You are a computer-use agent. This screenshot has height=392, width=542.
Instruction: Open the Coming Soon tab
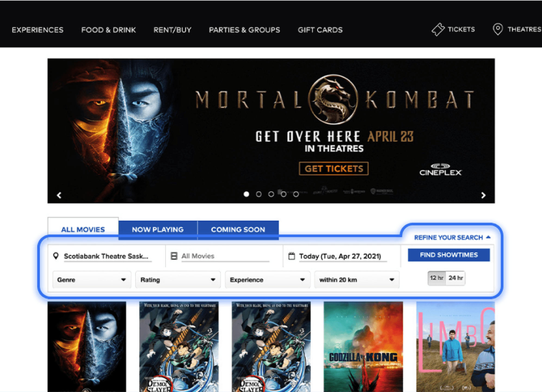pyautogui.click(x=238, y=229)
